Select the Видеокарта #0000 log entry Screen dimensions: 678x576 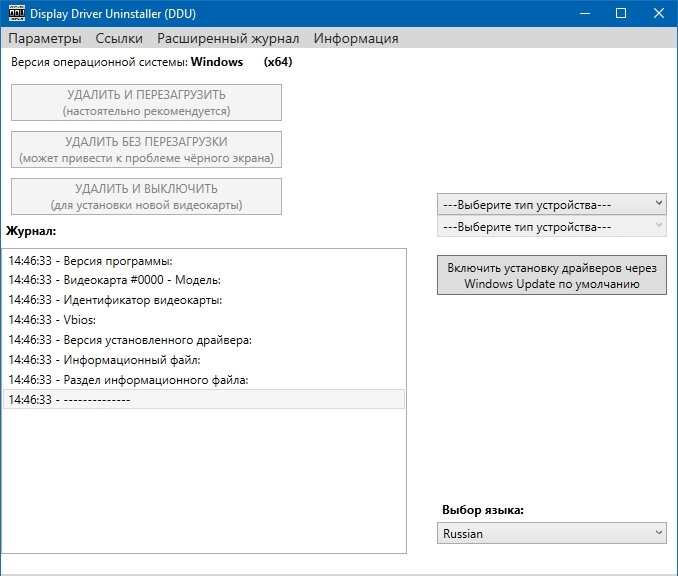[x=114, y=280]
